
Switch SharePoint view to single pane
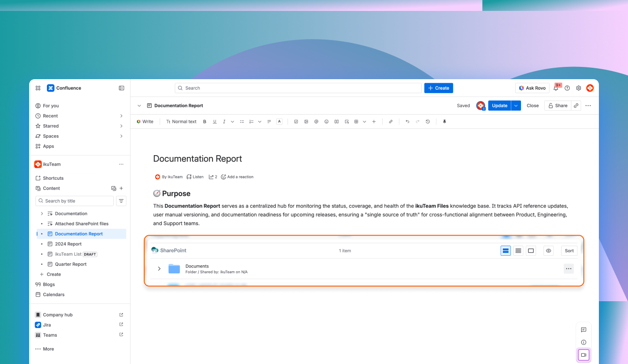[531, 251]
